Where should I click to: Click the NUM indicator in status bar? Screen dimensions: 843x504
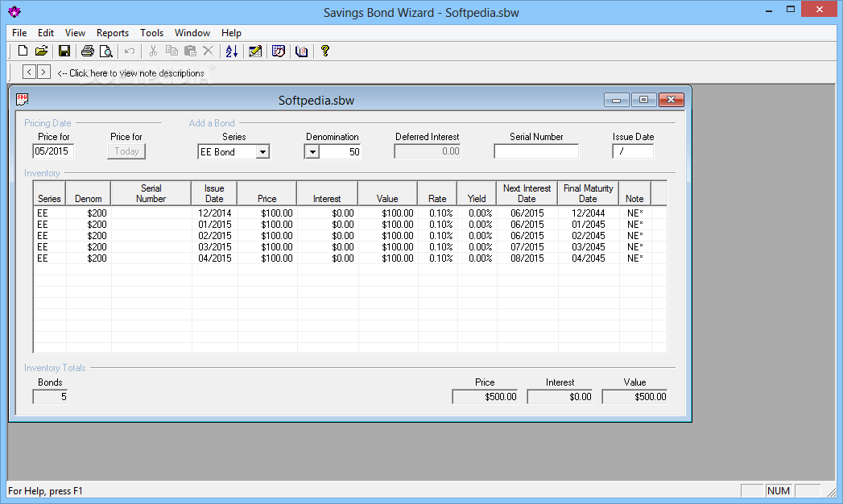(779, 490)
